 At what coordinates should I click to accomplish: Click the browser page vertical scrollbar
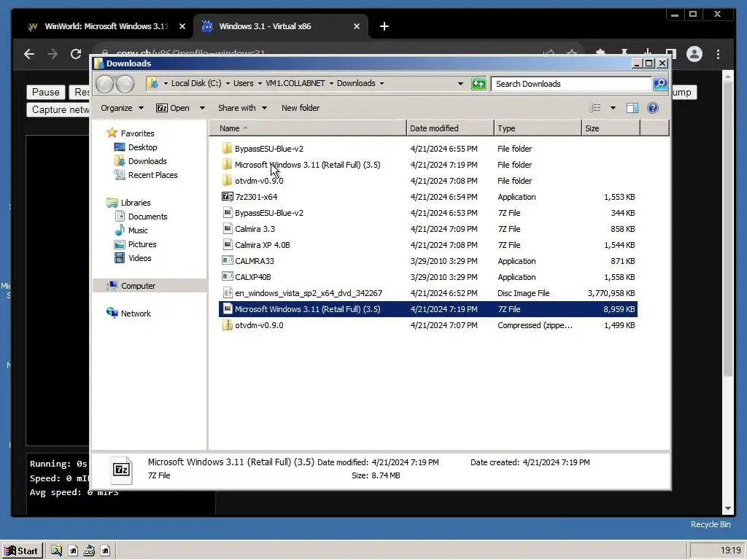[727, 228]
